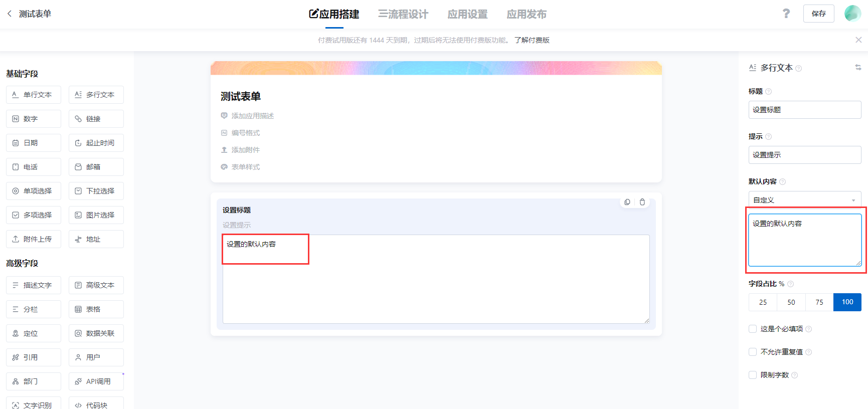This screenshot has width=868, height=409.
Task: Add a 附件上传 field
Action: coord(34,239)
